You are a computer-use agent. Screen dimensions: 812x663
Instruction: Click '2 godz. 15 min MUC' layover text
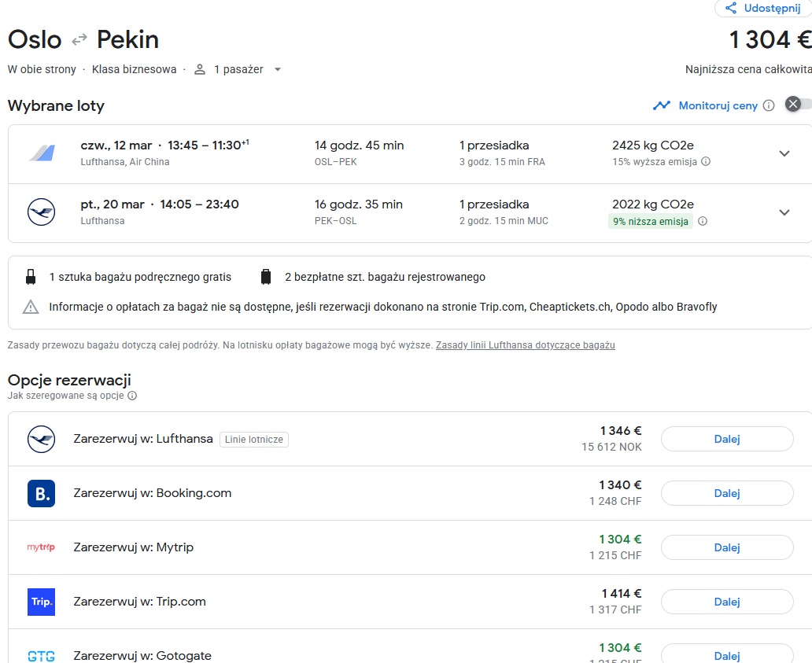[x=504, y=221]
